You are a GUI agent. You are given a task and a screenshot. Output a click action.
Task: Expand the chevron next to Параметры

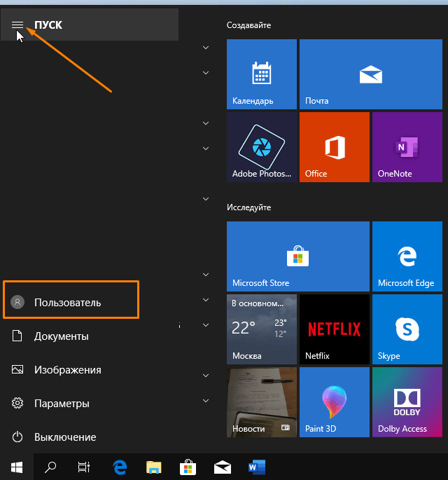pos(206,400)
